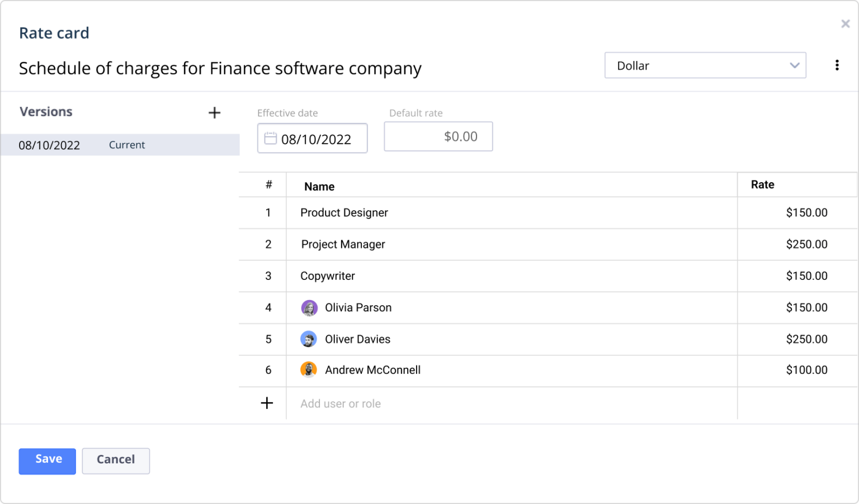Cancel rate card changes
The width and height of the screenshot is (859, 504).
click(116, 461)
